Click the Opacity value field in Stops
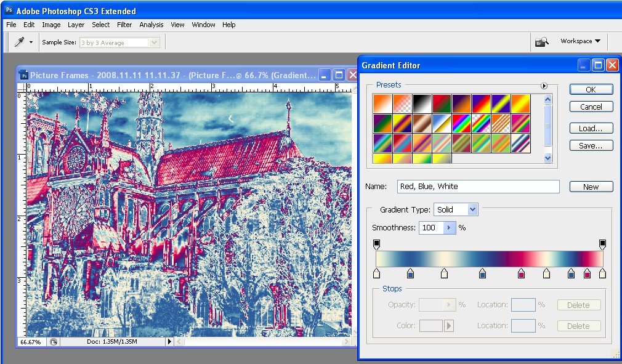Screen dimensions: 622x364 tap(431, 304)
